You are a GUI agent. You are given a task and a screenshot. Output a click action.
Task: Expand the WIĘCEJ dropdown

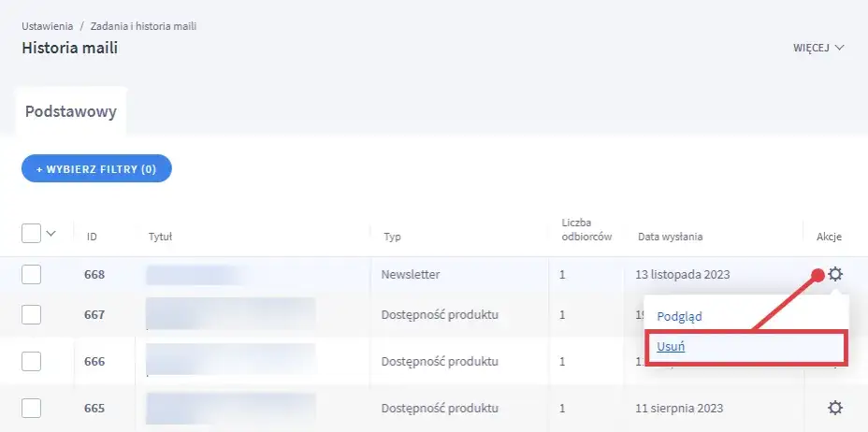pyautogui.click(x=818, y=48)
